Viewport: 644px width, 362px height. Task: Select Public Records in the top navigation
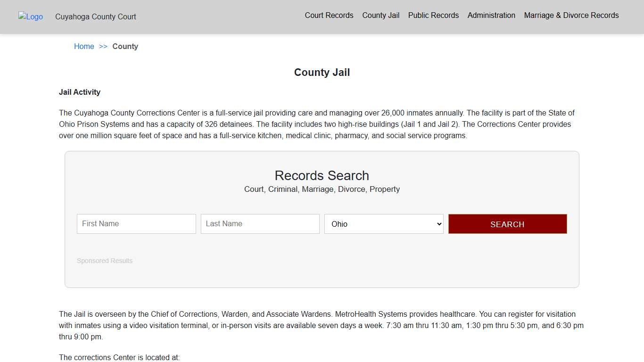433,15
